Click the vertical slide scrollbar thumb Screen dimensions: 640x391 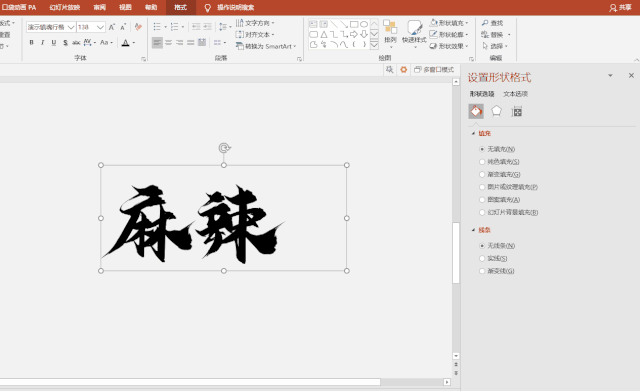(x=456, y=253)
